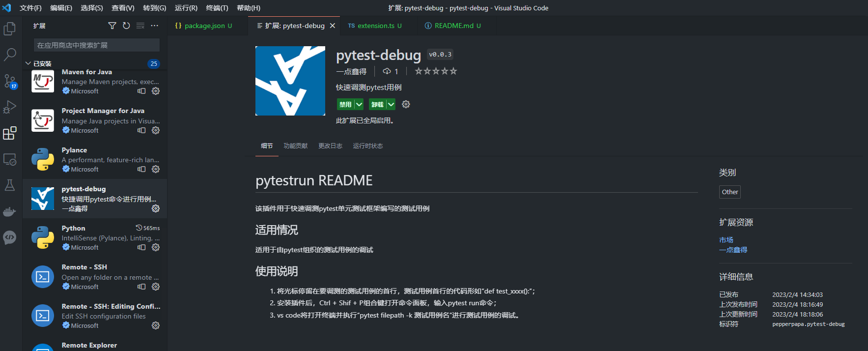The height and width of the screenshot is (351, 868).
Task: Click the 市场 marketplace link
Action: tap(726, 240)
